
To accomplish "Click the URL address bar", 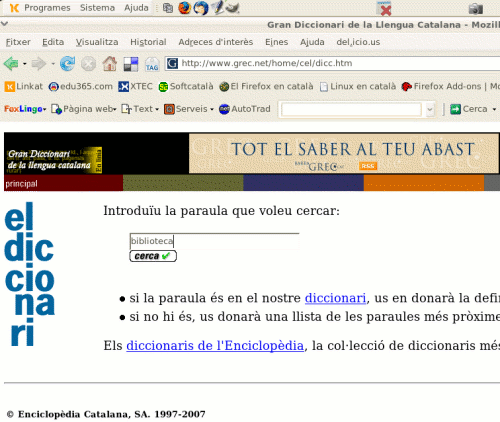I will click(x=333, y=63).
